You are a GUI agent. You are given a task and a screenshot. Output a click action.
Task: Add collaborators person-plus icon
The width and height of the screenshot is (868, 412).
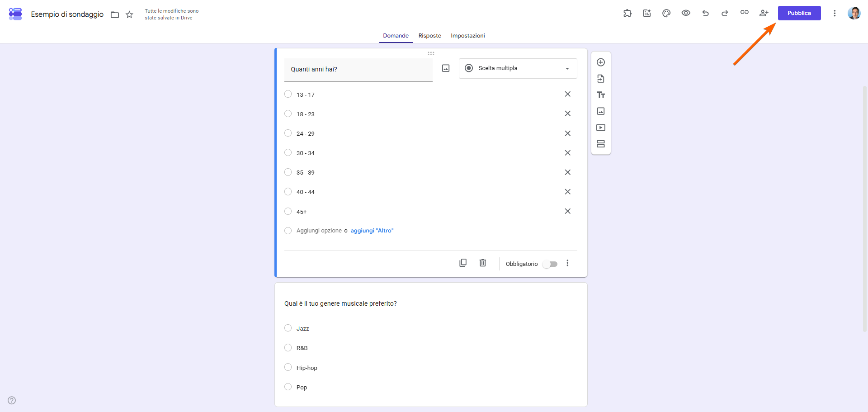pyautogui.click(x=764, y=13)
